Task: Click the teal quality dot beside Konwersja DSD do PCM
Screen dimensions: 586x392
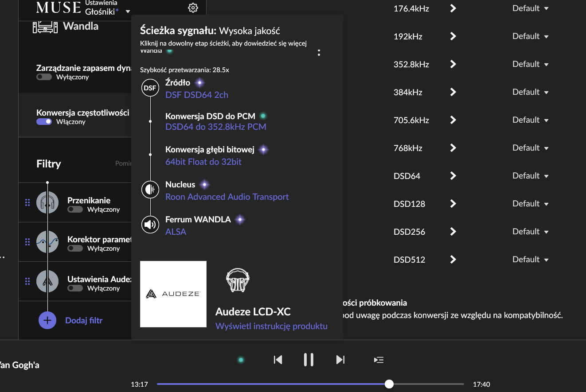Action: point(263,116)
